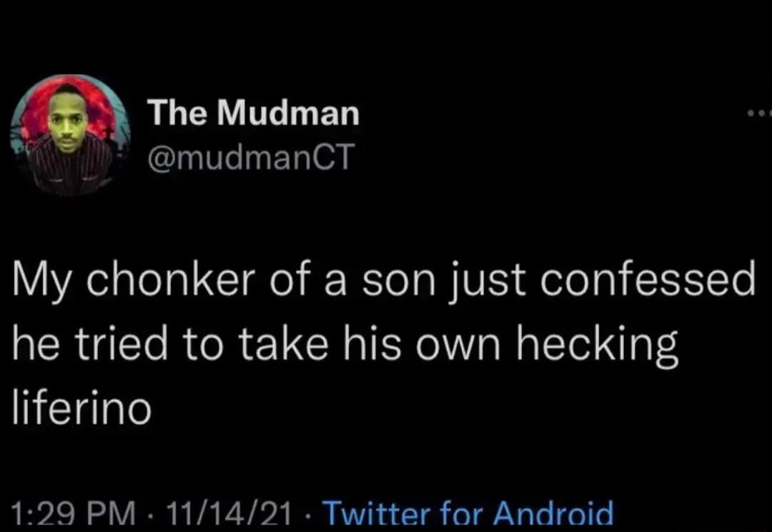Click the display name The Mudman
Viewport: 772px width, 532px height.
click(x=254, y=111)
